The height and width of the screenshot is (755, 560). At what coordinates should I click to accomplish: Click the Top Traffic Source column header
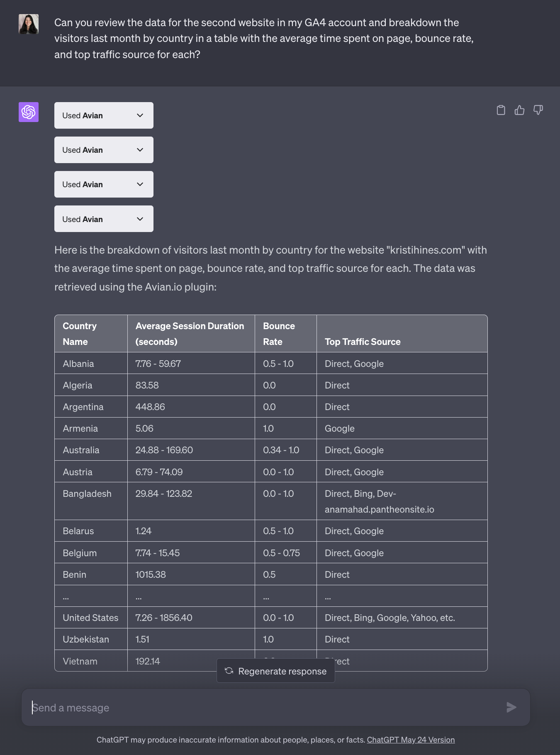point(363,342)
